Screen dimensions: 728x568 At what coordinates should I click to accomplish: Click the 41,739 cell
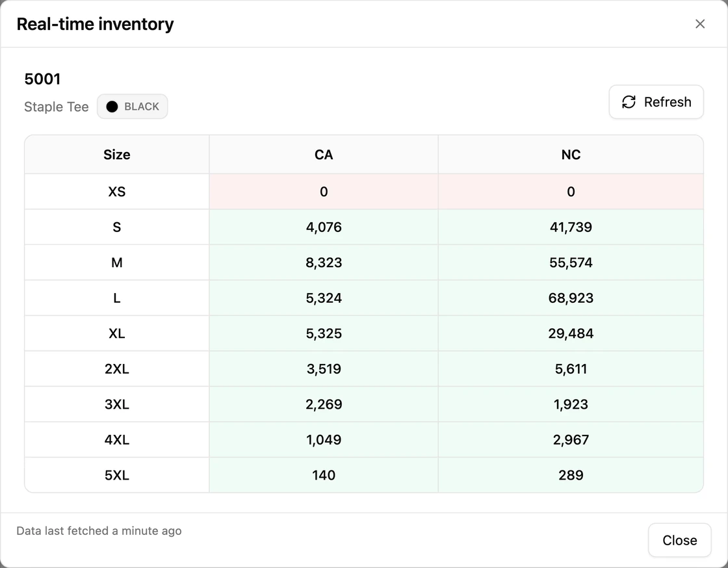571,227
